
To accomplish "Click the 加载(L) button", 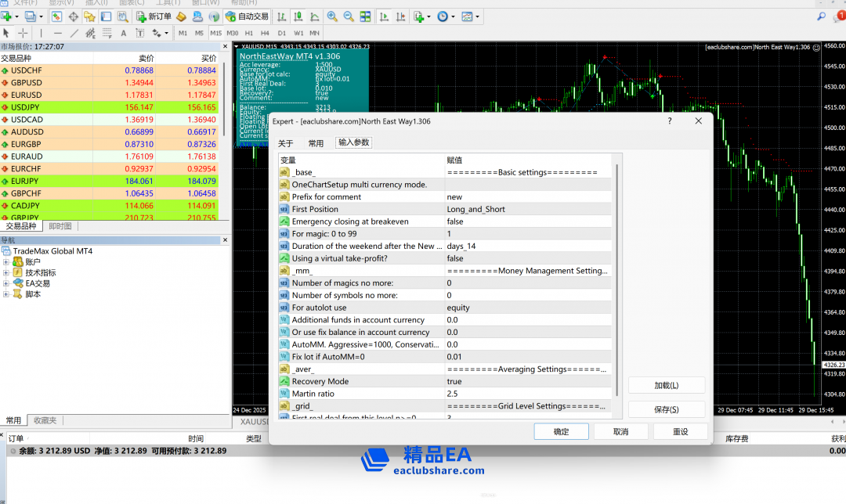I will tap(666, 386).
